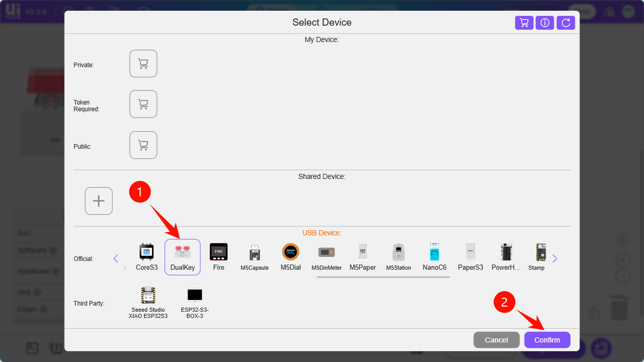
Task: Choose the Fire device icon
Action: pos(218,252)
